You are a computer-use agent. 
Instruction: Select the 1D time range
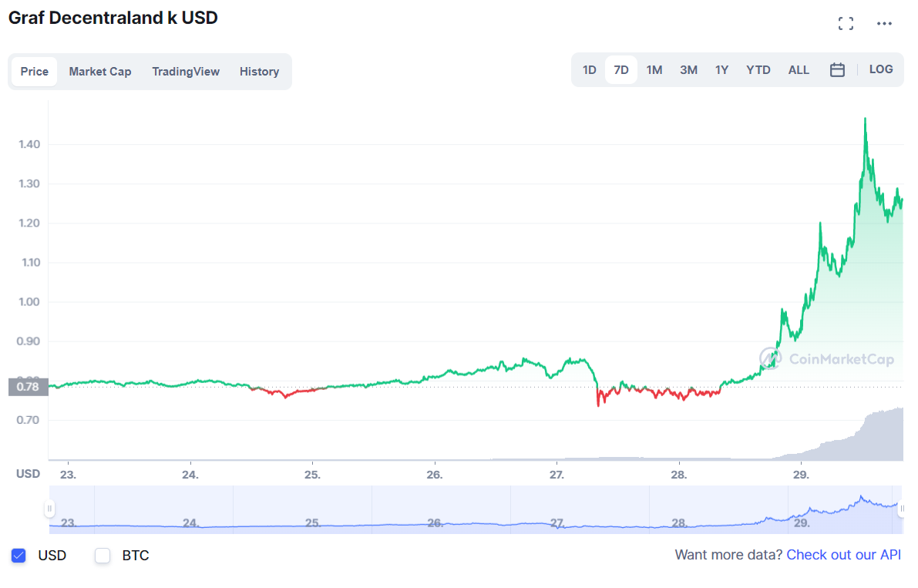point(589,70)
